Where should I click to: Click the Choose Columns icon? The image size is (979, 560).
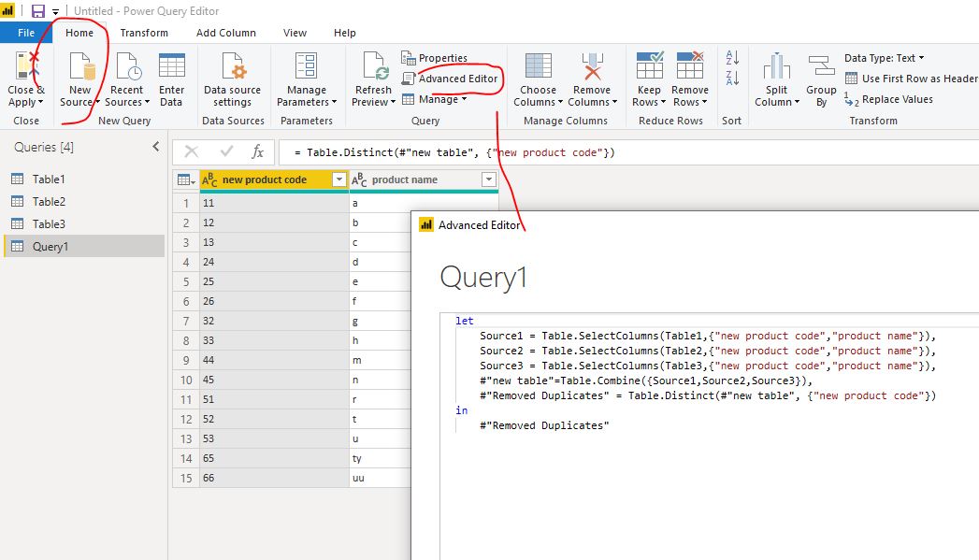tap(539, 65)
